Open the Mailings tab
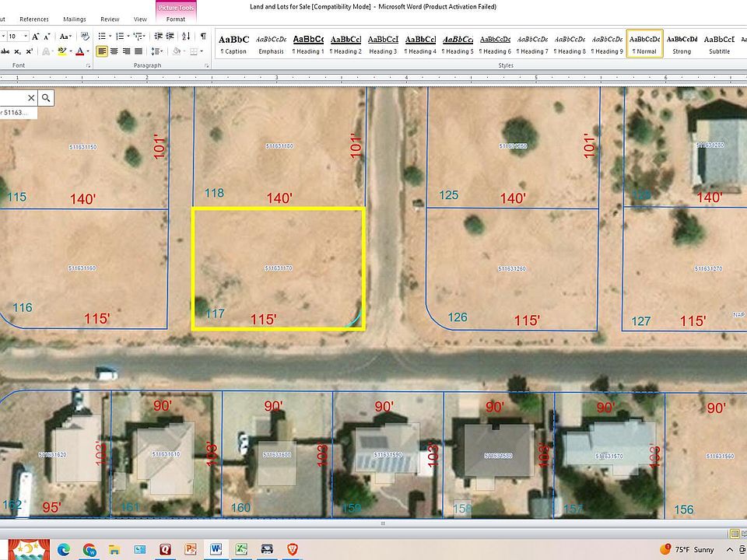This screenshot has height=560, width=747. pyautogui.click(x=75, y=19)
